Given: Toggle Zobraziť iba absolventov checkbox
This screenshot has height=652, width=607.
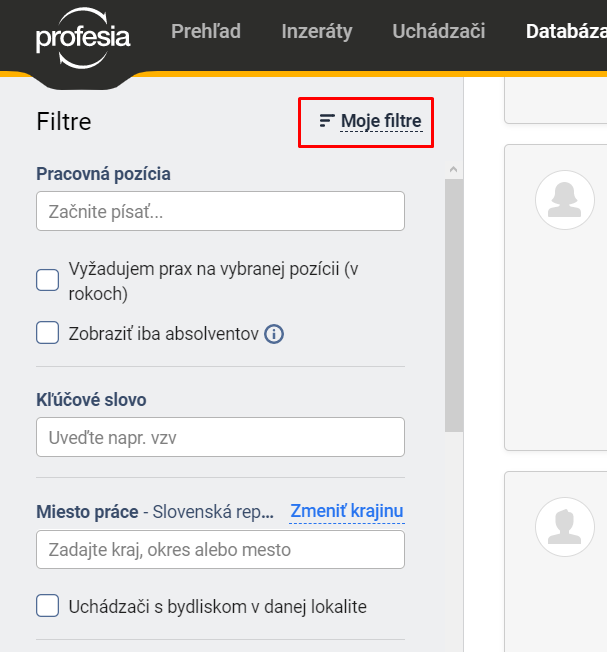Looking at the screenshot, I should click(x=47, y=332).
